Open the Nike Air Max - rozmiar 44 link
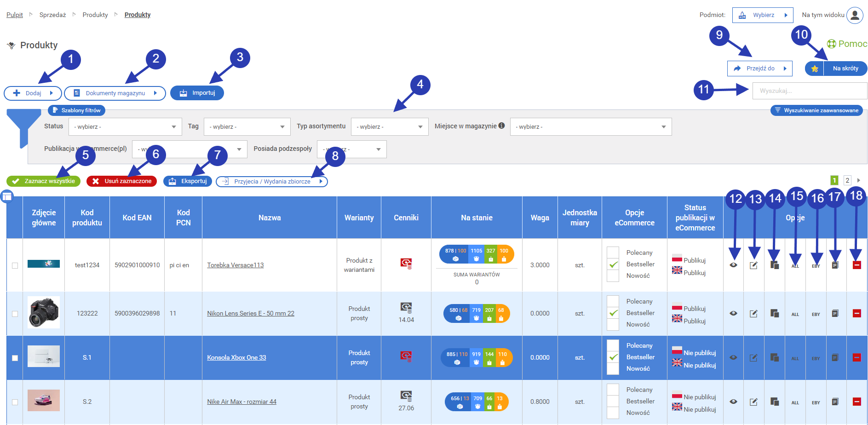Image resolution: width=868 pixels, height=425 pixels. click(241, 402)
